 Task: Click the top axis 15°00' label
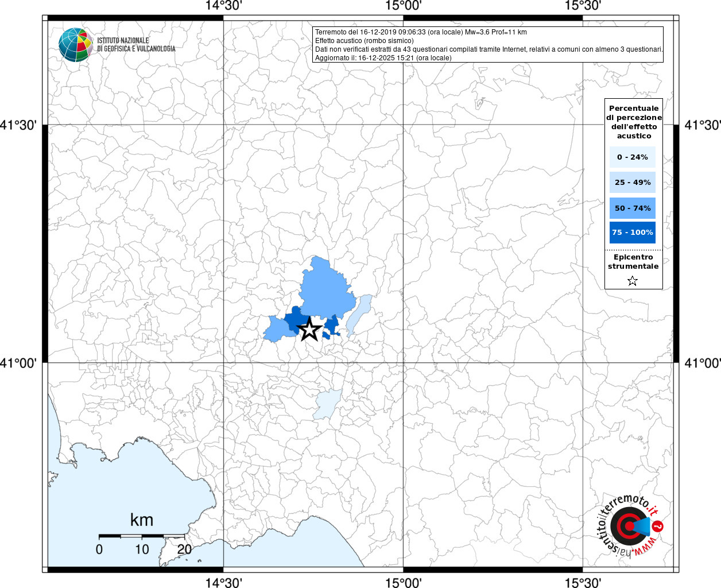click(x=403, y=6)
